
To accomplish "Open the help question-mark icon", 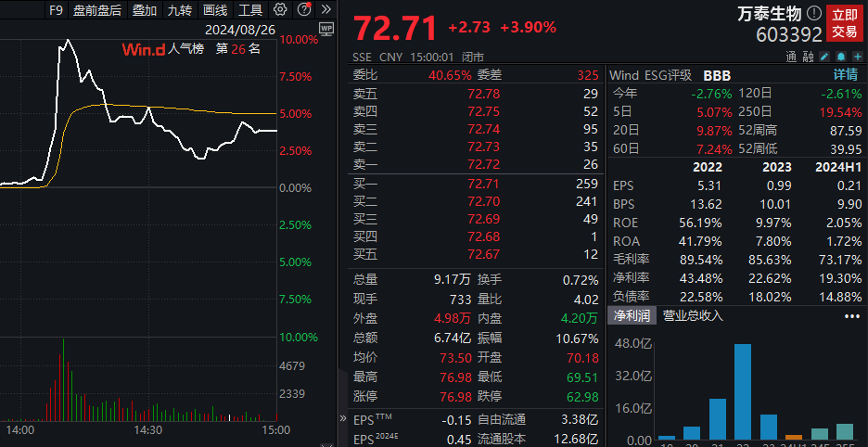I will point(304,9).
